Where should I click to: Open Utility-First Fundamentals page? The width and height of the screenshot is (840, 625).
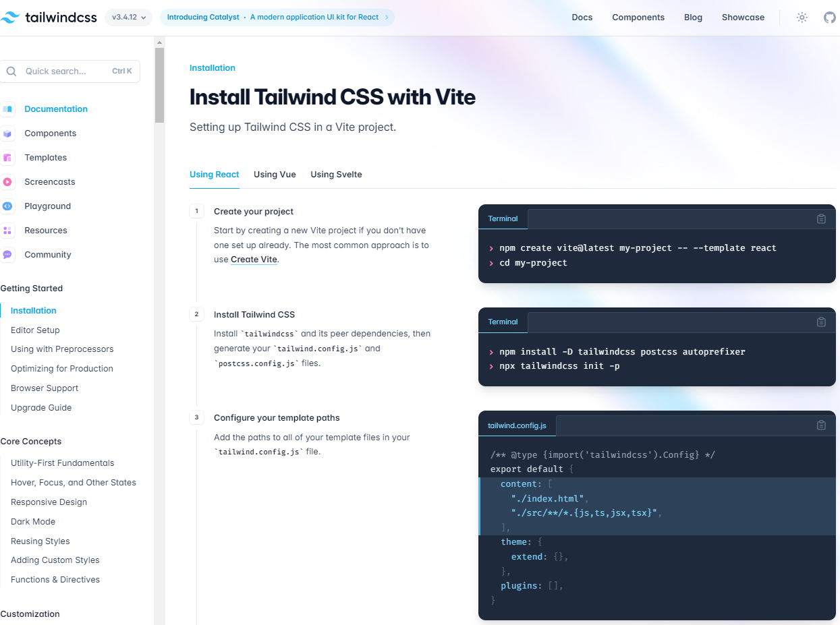pyautogui.click(x=62, y=463)
